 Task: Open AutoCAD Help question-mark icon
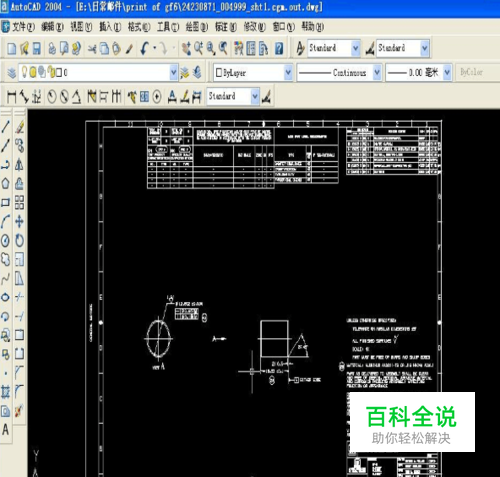coord(279,49)
